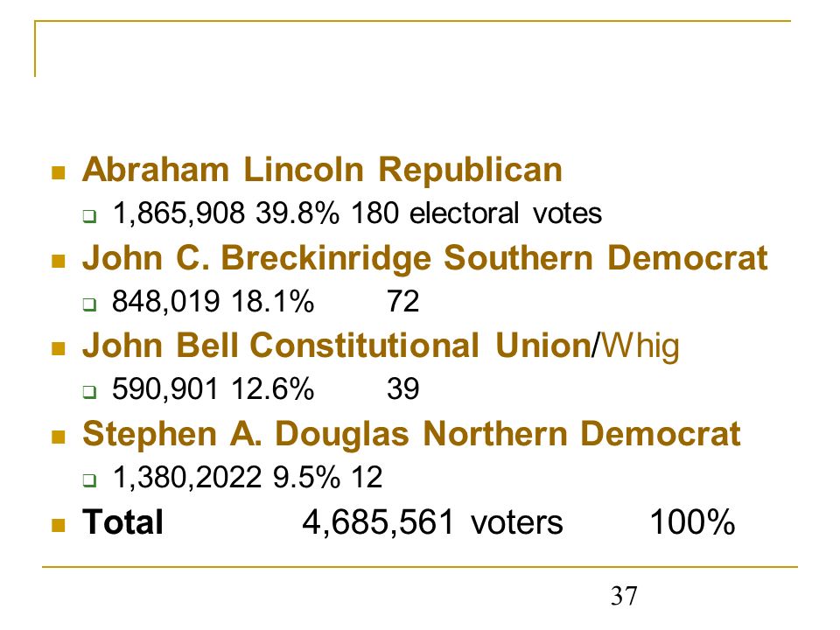Click the Stephen A. Douglas Northern Democrat line
The height and width of the screenshot is (630, 840).
point(411,434)
